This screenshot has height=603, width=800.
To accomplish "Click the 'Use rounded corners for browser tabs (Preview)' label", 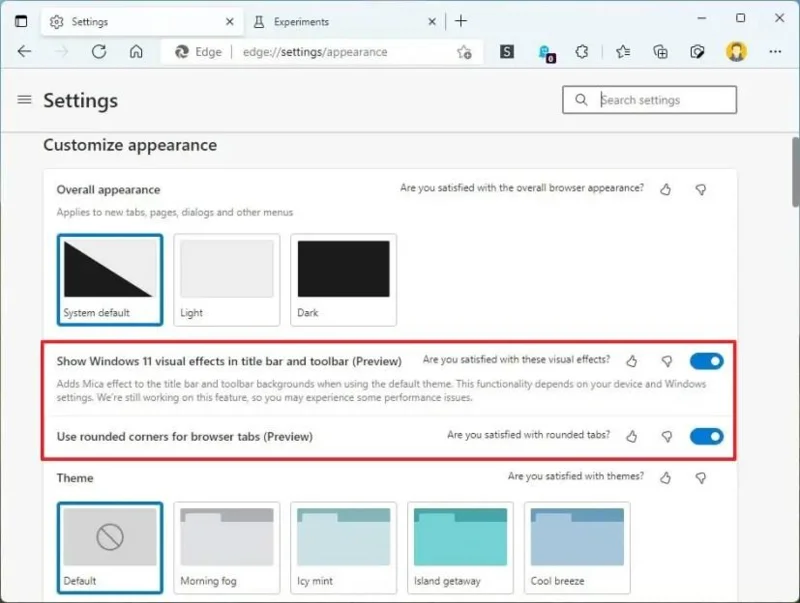I will [x=185, y=437].
